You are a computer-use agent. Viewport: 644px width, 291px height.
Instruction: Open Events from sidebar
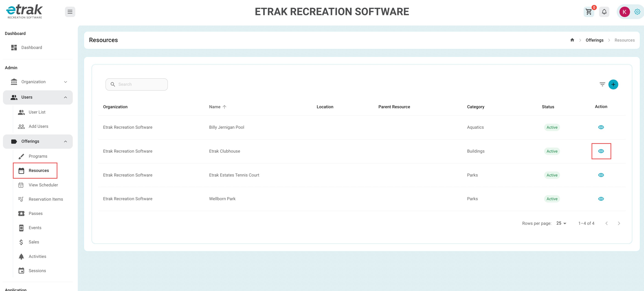click(35, 228)
